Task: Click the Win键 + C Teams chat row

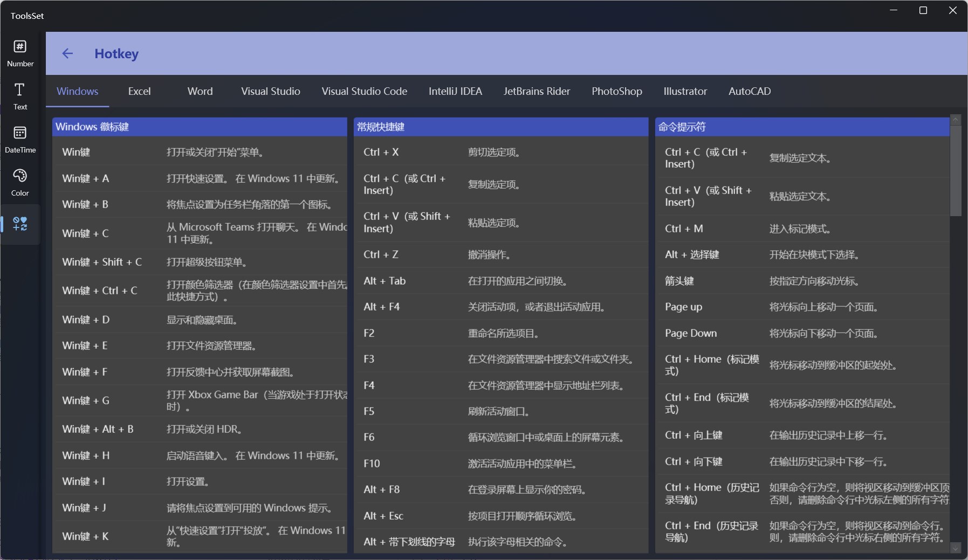Action: click(201, 233)
